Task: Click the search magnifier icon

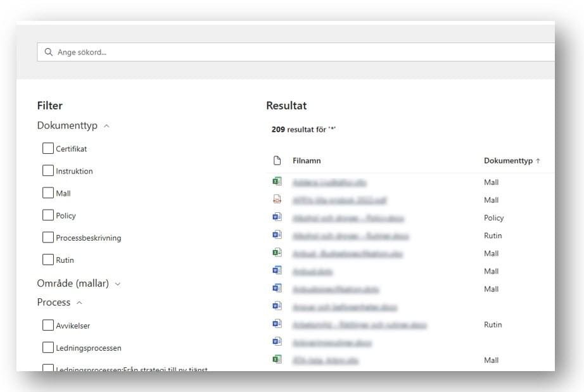Action: coord(49,52)
